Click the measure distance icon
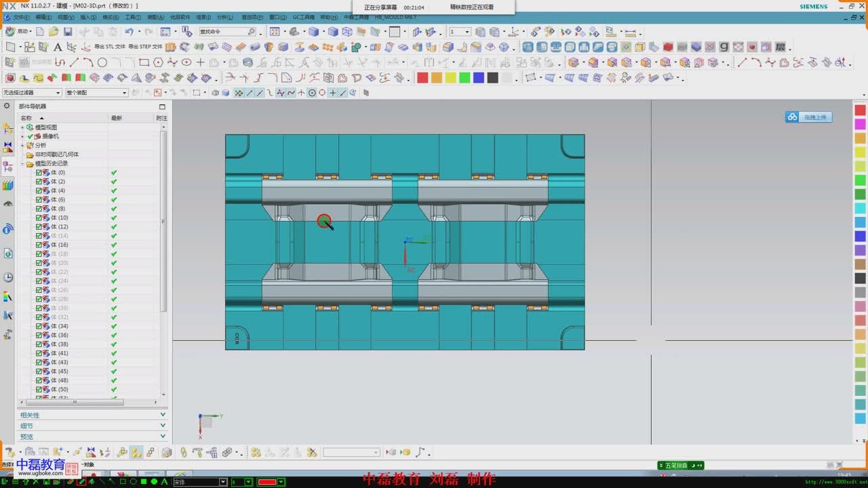Screen dimensions: 868x488 [631, 32]
